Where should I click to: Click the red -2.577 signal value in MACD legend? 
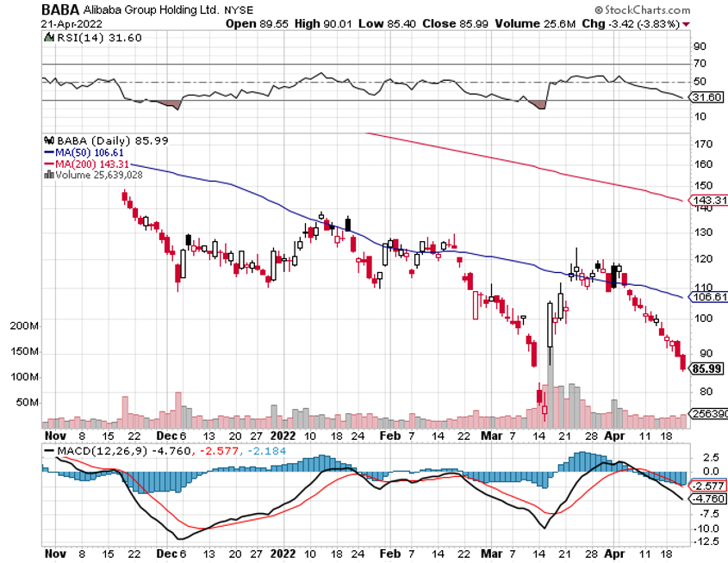[x=219, y=451]
